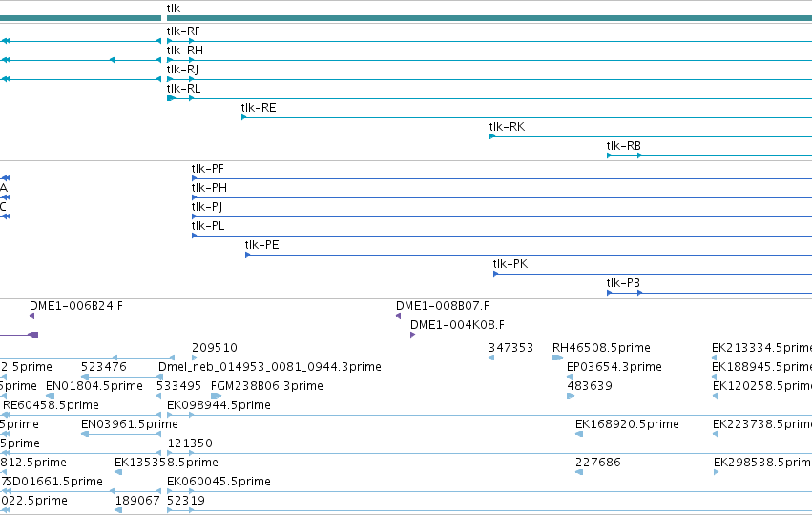Select the EK223738.5prime EST label
The image size is (812, 515).
762,424
